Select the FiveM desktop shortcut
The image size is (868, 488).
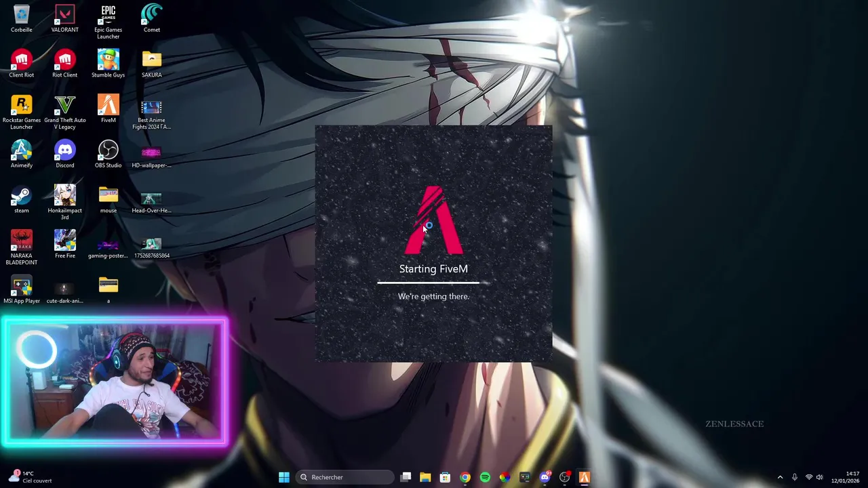pos(108,109)
